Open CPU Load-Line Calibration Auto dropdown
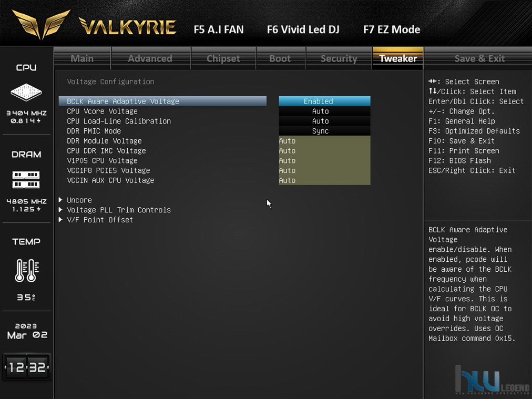This screenshot has height=399, width=532. (324, 121)
